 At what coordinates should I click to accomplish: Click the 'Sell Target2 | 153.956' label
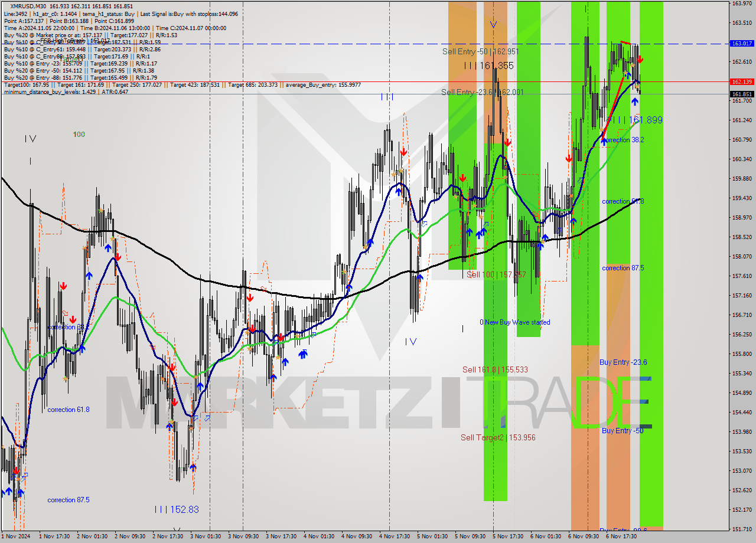pos(498,437)
